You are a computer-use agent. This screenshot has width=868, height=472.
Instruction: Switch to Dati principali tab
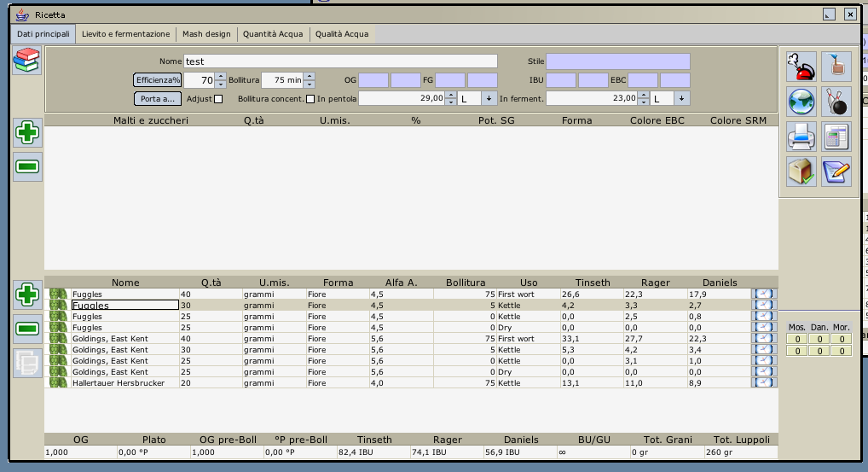(43, 34)
